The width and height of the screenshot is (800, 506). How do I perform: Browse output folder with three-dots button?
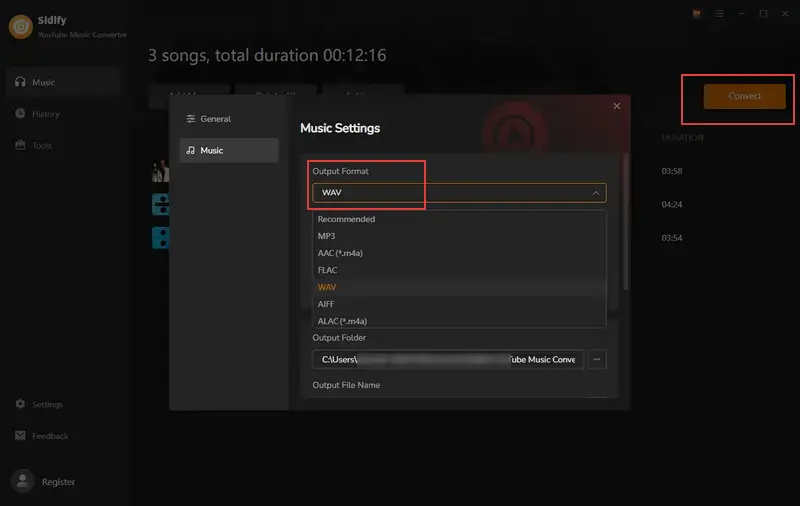[x=596, y=360]
